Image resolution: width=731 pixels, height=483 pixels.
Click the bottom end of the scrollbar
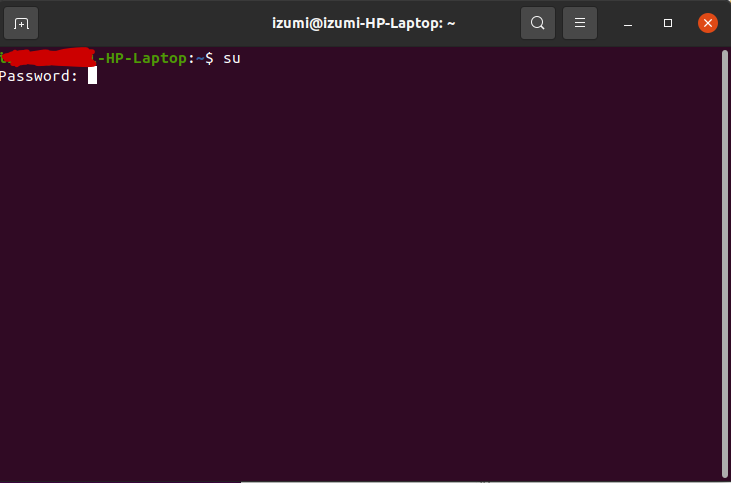click(724, 470)
